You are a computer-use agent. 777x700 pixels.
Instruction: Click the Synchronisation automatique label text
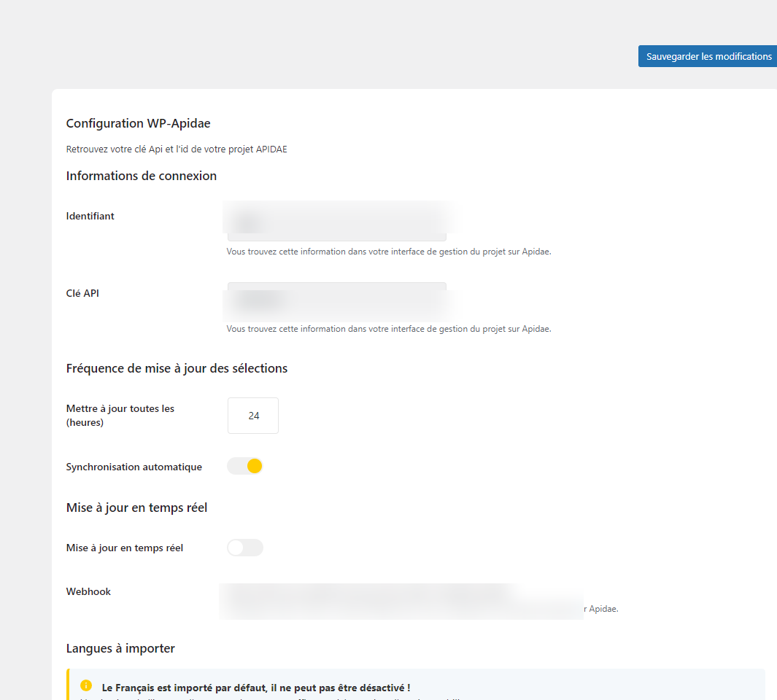(134, 467)
